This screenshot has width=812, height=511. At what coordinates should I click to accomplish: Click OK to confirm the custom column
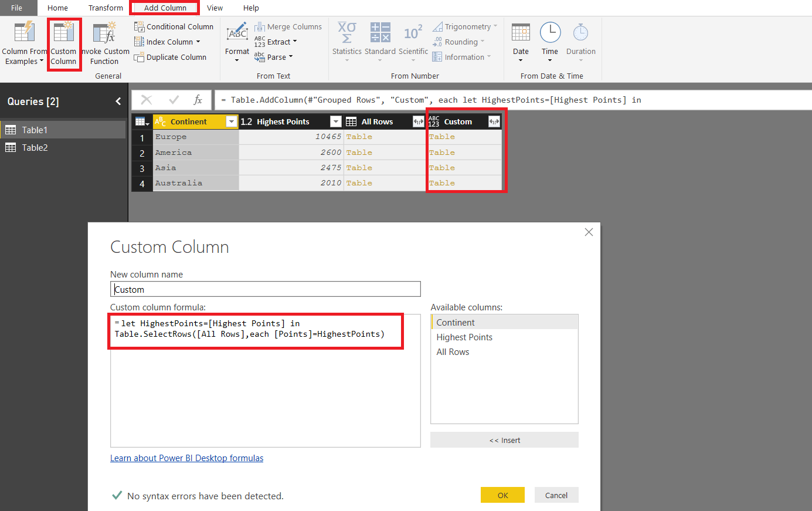(x=502, y=495)
